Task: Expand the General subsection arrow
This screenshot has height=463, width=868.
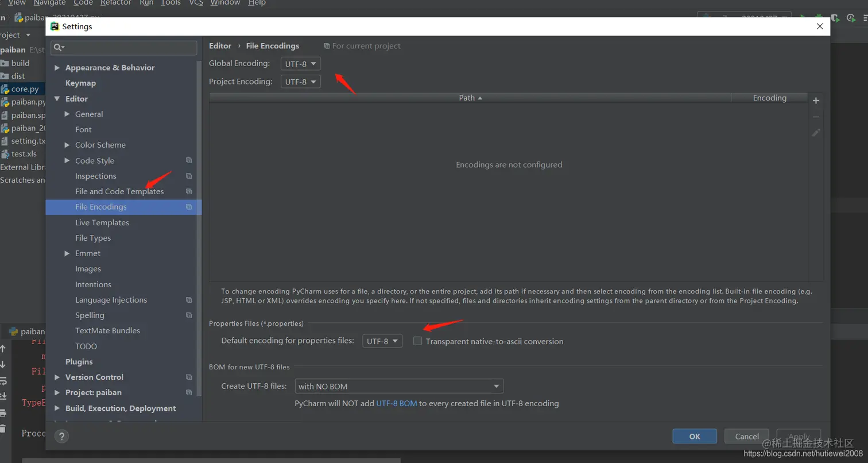Action: pyautogui.click(x=67, y=114)
